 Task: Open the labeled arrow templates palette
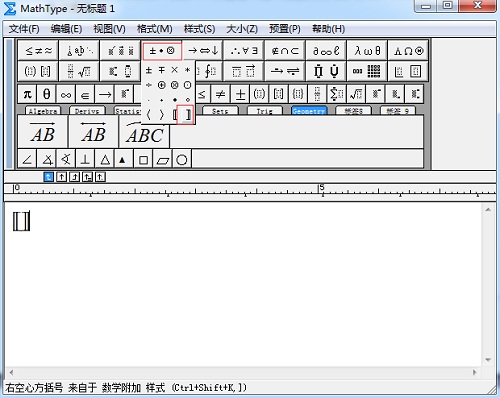point(285,71)
